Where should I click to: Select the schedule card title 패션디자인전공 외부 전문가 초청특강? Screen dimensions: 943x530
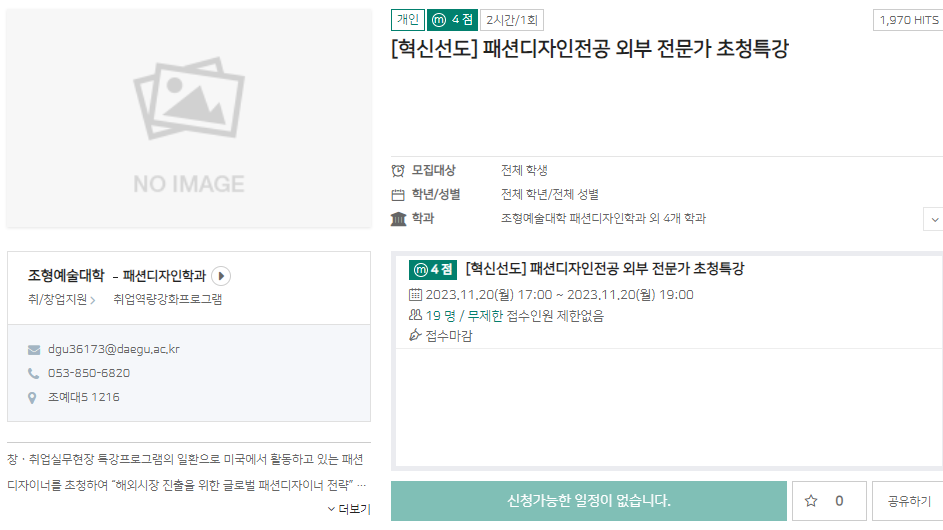click(x=604, y=269)
